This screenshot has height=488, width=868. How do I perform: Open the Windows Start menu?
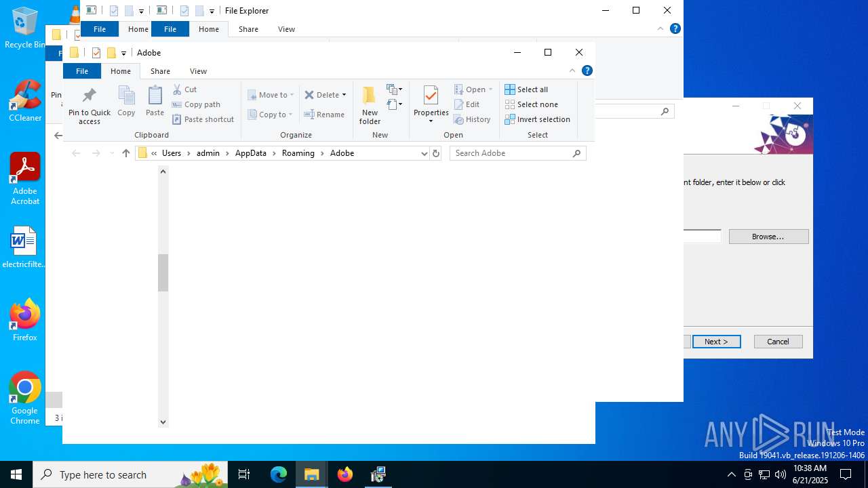click(x=16, y=474)
